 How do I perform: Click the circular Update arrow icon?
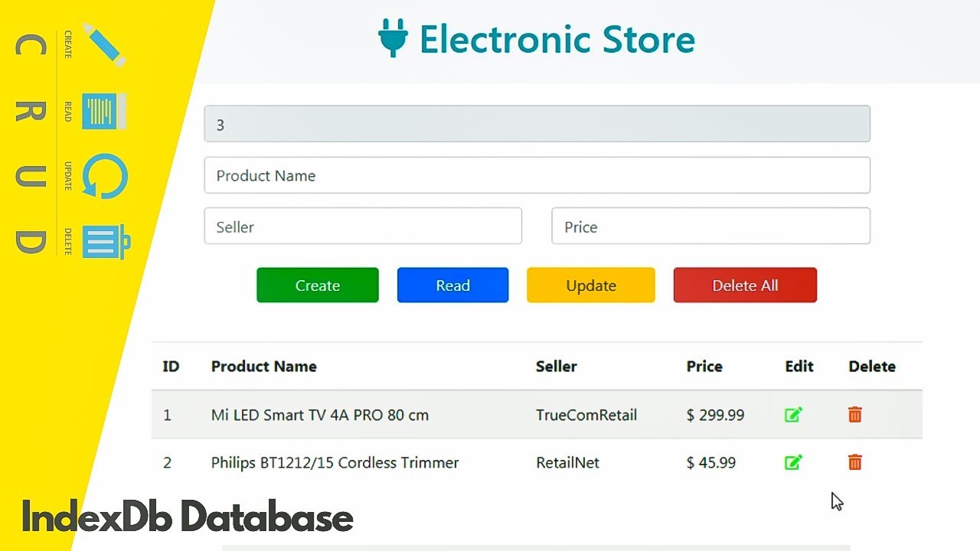(105, 177)
